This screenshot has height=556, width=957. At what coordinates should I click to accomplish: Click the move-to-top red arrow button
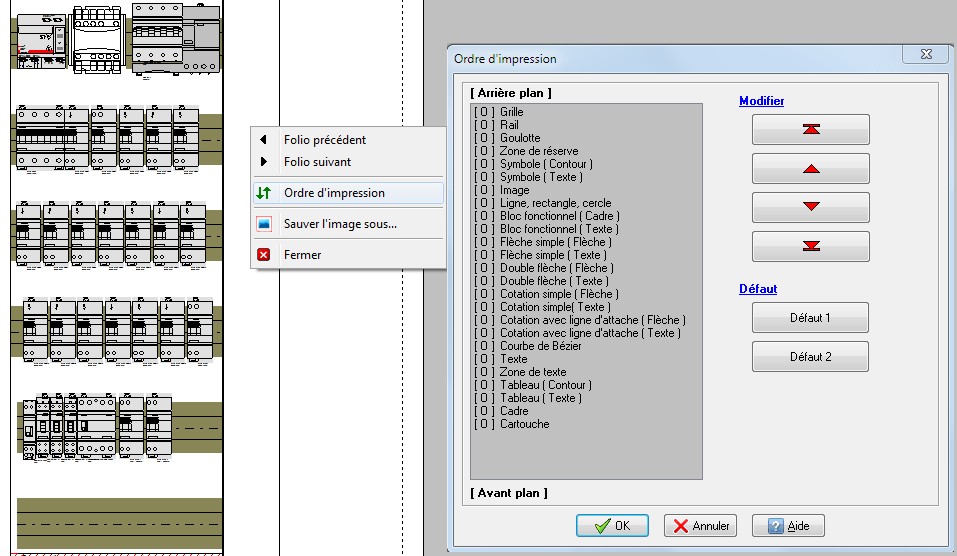click(810, 129)
